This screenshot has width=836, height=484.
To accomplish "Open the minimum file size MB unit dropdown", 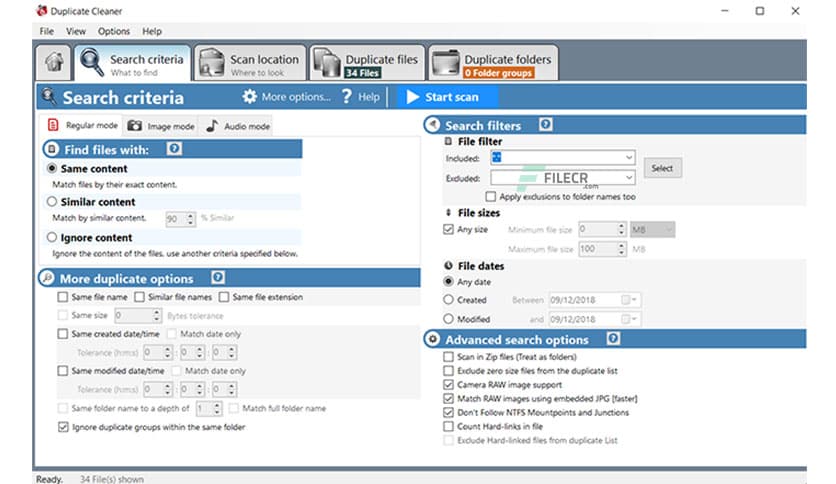I will 653,230.
